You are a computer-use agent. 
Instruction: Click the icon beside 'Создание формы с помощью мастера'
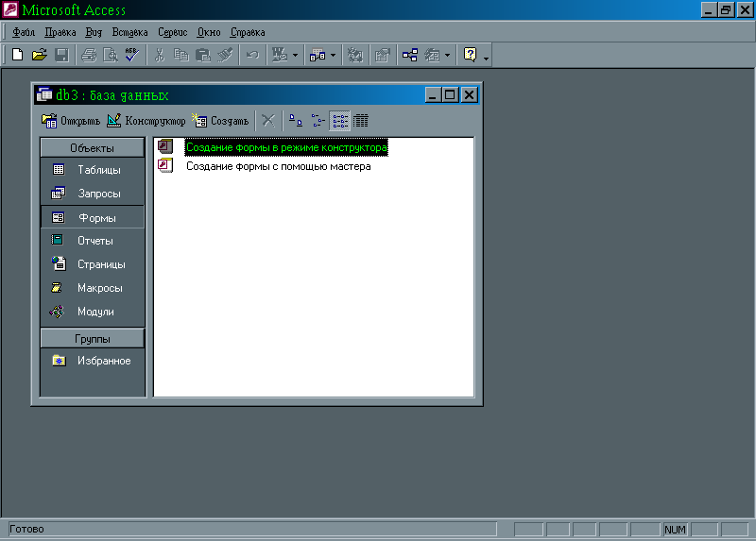pyautogui.click(x=165, y=166)
